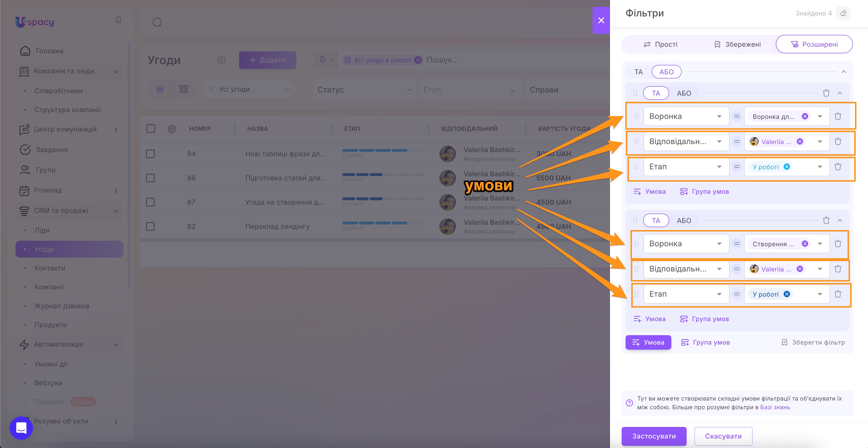
Task: Switch to the Збережені filters tab
Action: pyautogui.click(x=737, y=44)
